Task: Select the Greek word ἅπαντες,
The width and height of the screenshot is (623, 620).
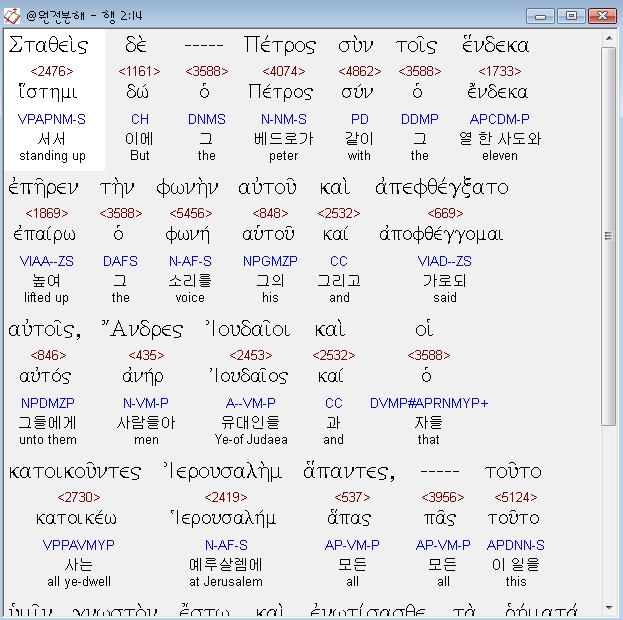Action: pos(349,471)
